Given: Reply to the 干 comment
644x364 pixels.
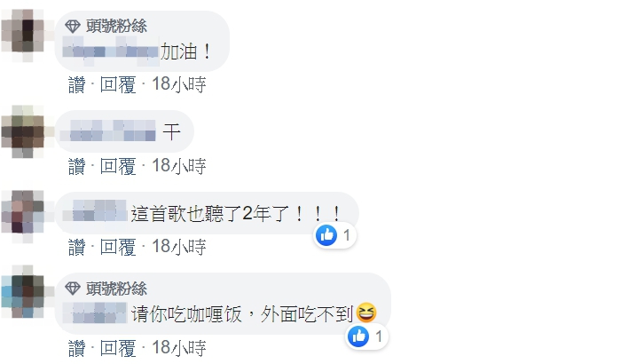Looking at the screenshot, I should pyautogui.click(x=118, y=166).
